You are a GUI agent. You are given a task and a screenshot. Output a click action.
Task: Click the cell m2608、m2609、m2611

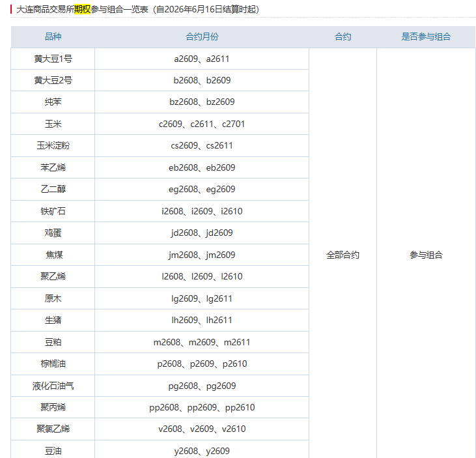[202, 342]
